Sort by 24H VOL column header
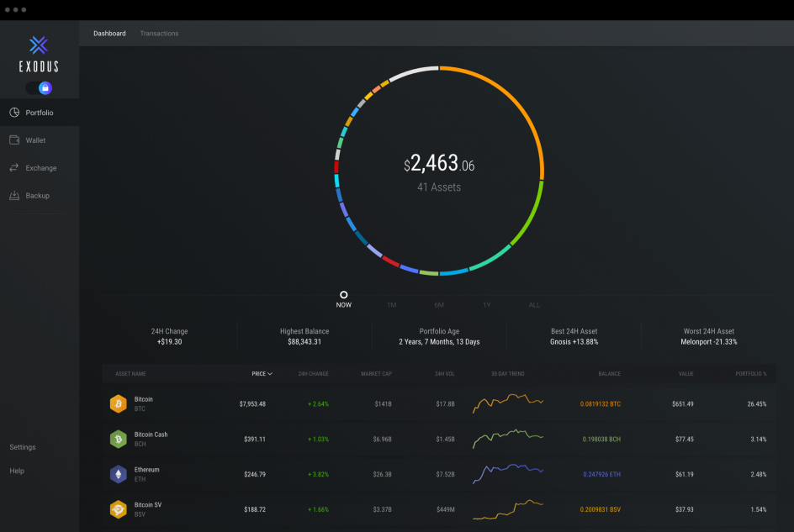 pos(445,373)
